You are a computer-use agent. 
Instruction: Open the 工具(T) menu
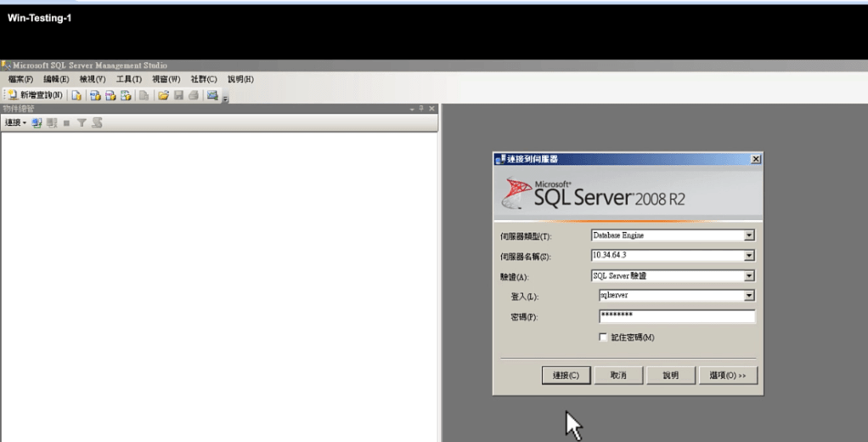tap(128, 79)
